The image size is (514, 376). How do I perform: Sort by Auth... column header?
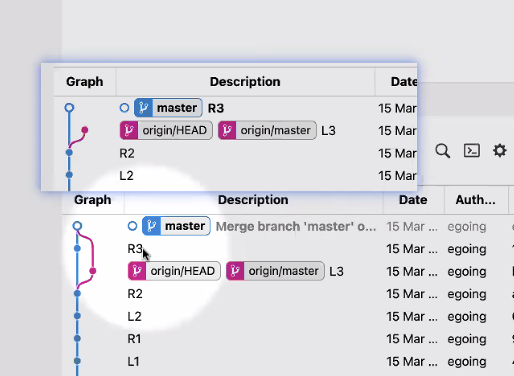pyautogui.click(x=476, y=200)
